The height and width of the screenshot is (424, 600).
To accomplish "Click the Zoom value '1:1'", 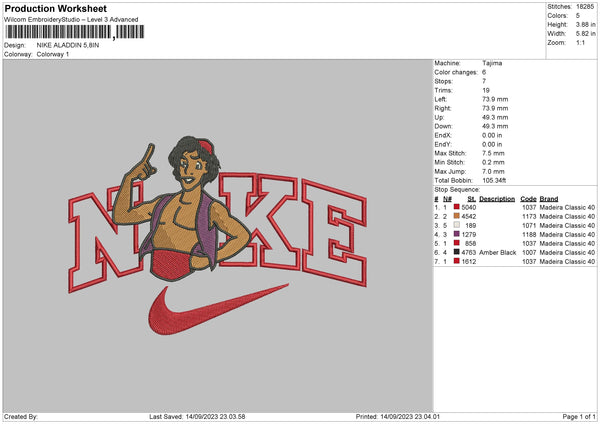I will (x=580, y=42).
